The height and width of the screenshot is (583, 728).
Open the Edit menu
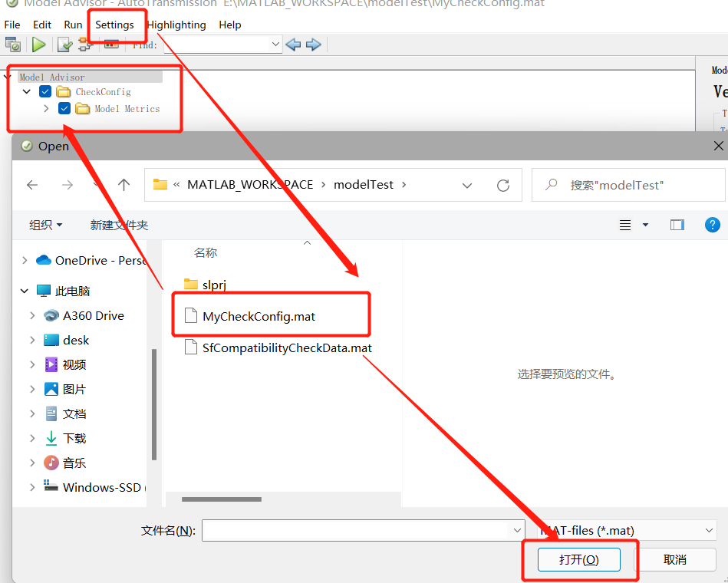pyautogui.click(x=41, y=25)
